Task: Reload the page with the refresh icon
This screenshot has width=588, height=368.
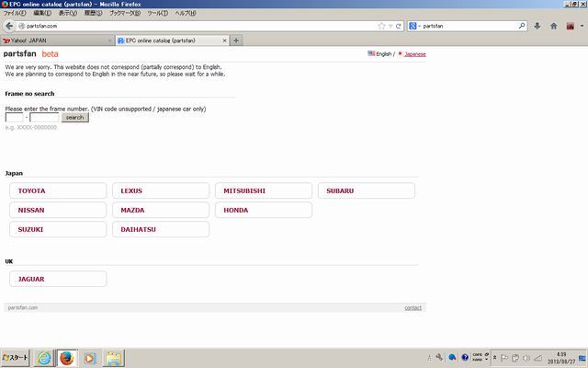Action: [398, 26]
